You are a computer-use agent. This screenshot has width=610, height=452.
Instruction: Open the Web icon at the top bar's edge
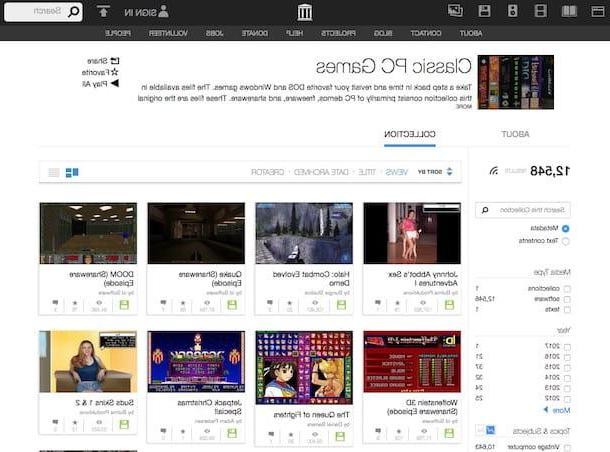(598, 11)
